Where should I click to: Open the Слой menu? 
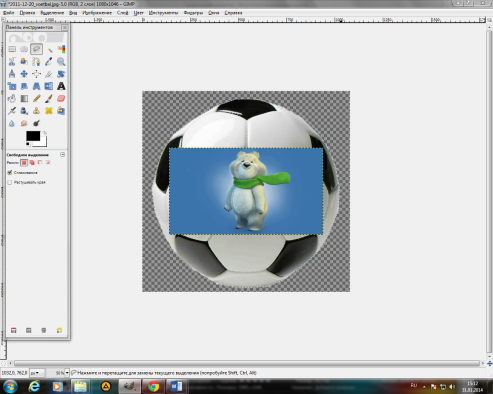[x=122, y=13]
